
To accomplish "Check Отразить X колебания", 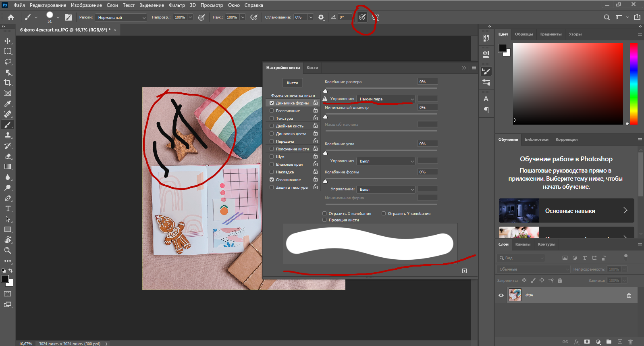I will (324, 213).
